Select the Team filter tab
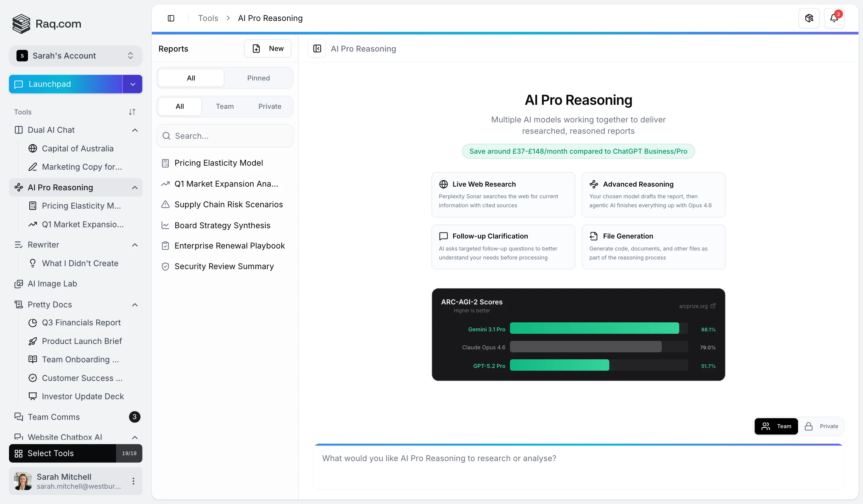The width and height of the screenshot is (863, 504). pyautogui.click(x=225, y=106)
